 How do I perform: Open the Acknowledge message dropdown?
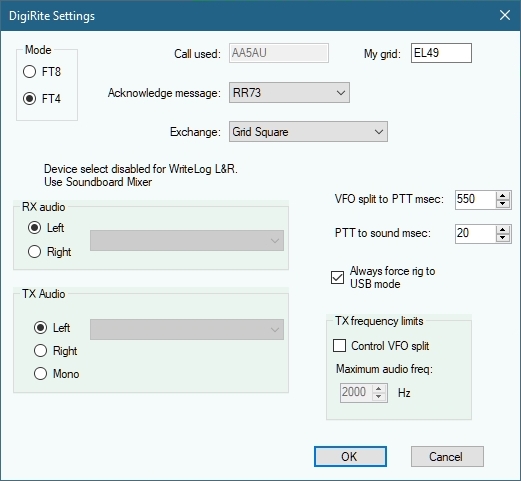(x=289, y=93)
